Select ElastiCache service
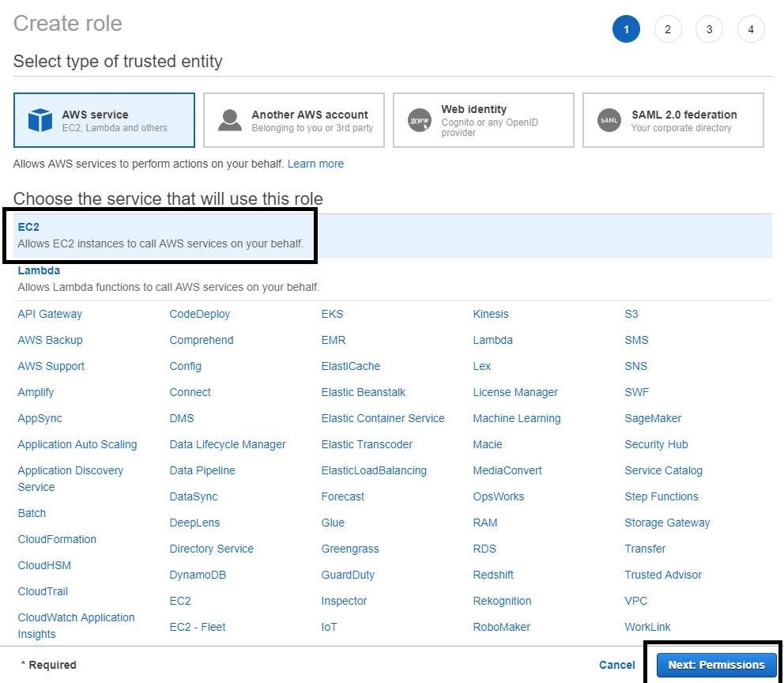Viewport: 784px width, 683px height. pyautogui.click(x=350, y=366)
